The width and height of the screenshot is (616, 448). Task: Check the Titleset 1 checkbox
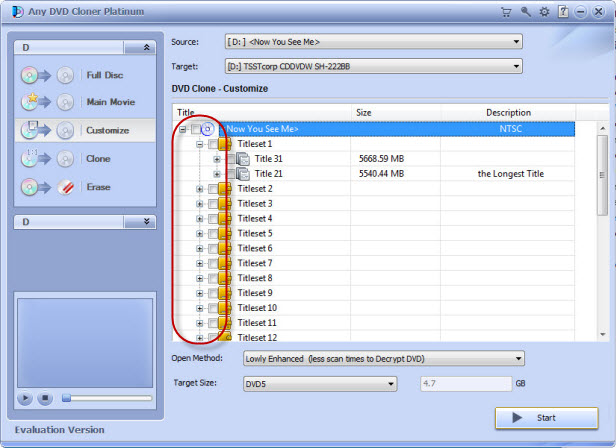pos(213,144)
